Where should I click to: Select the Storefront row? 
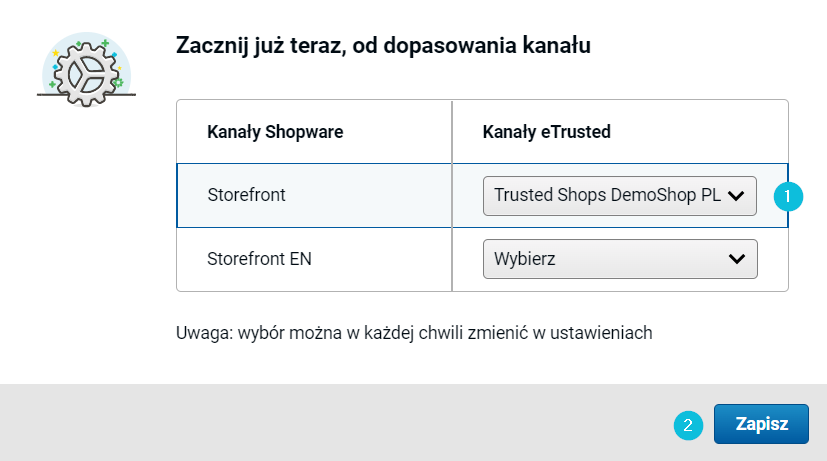pos(482,196)
